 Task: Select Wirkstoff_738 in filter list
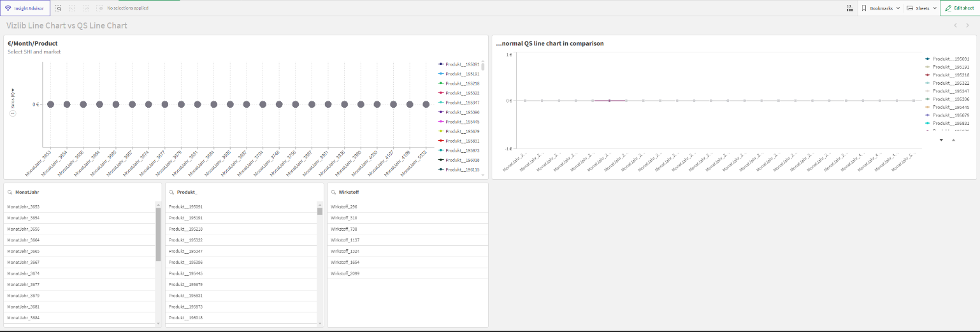click(408, 229)
